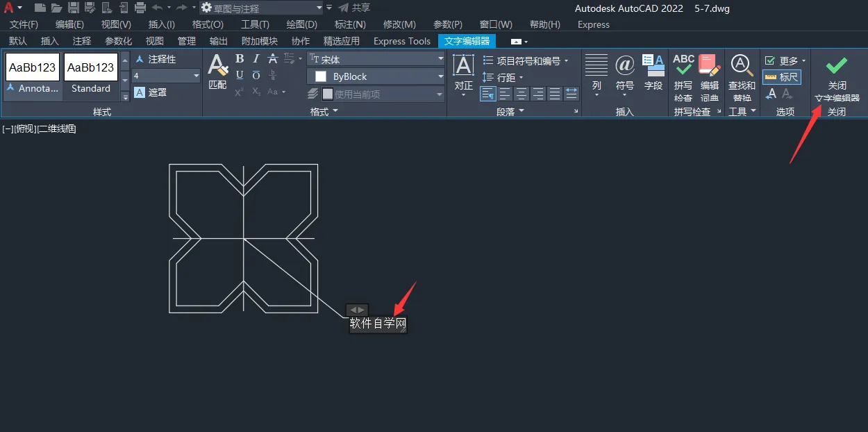Click the Match (匹配) text formatting icon

pyautogui.click(x=217, y=72)
